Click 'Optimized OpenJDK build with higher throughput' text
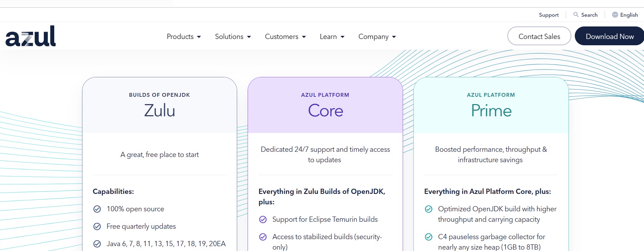Viewport: 644px width, 251px height. click(497, 214)
